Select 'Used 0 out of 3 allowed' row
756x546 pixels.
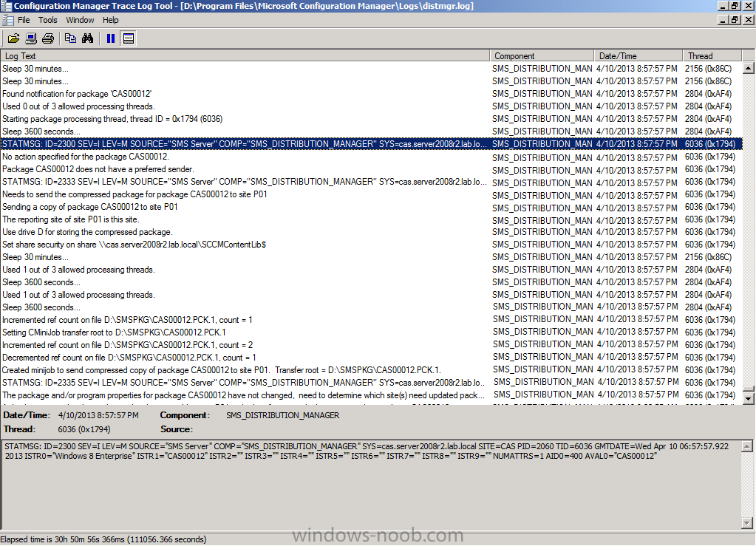coord(371,106)
